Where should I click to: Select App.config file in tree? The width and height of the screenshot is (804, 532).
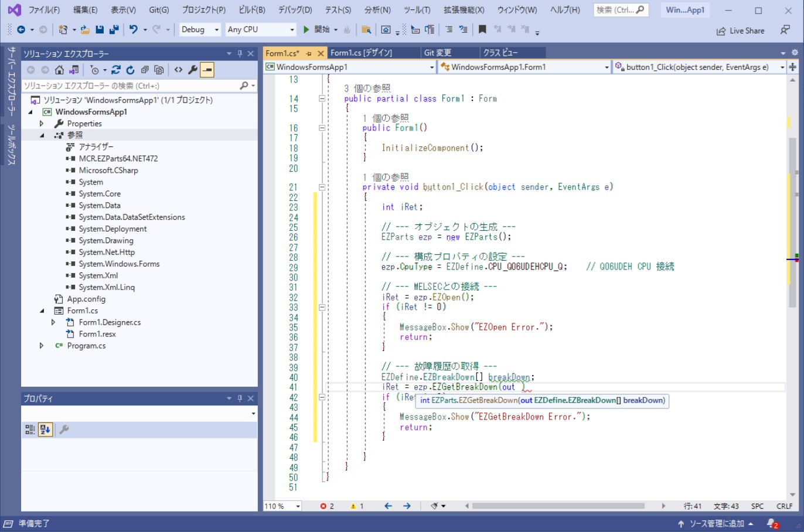pos(86,299)
